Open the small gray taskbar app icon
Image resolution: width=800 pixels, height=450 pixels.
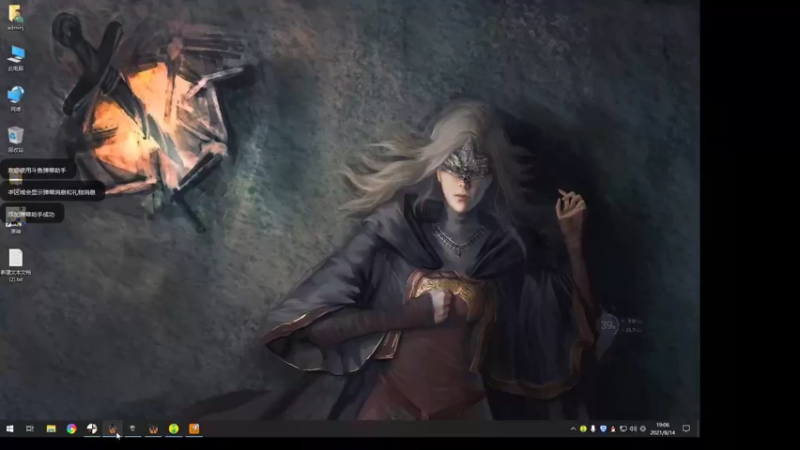[x=133, y=429]
